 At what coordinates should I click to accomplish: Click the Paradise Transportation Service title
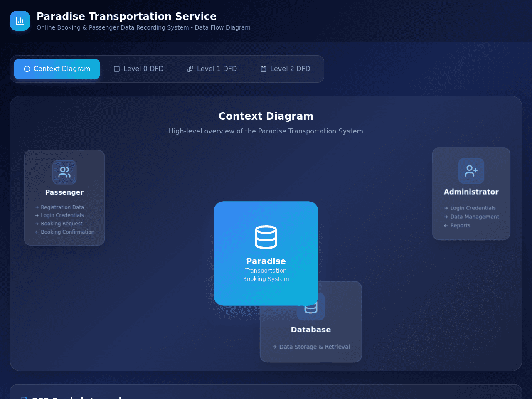(x=126, y=17)
